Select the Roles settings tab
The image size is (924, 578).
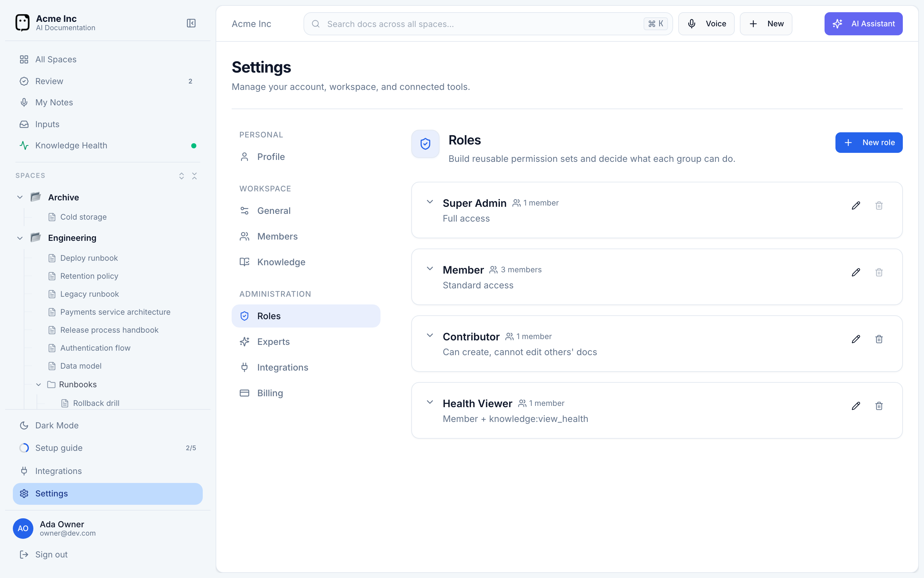click(x=306, y=316)
